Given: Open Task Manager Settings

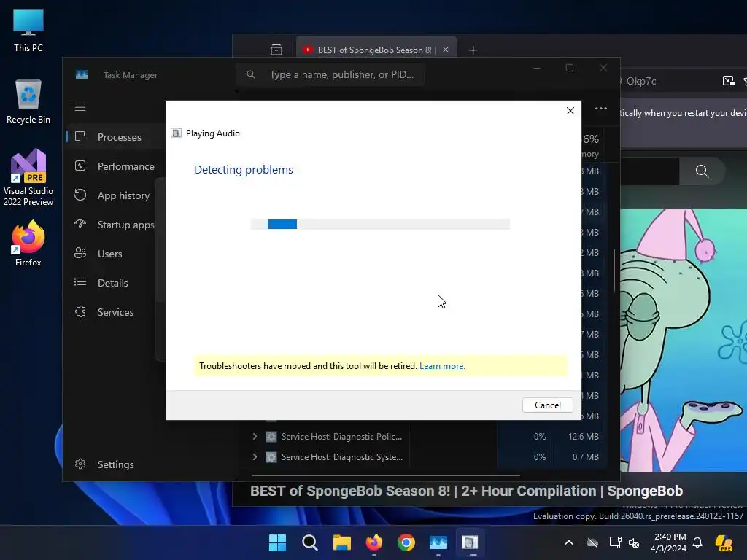Looking at the screenshot, I should (x=115, y=464).
